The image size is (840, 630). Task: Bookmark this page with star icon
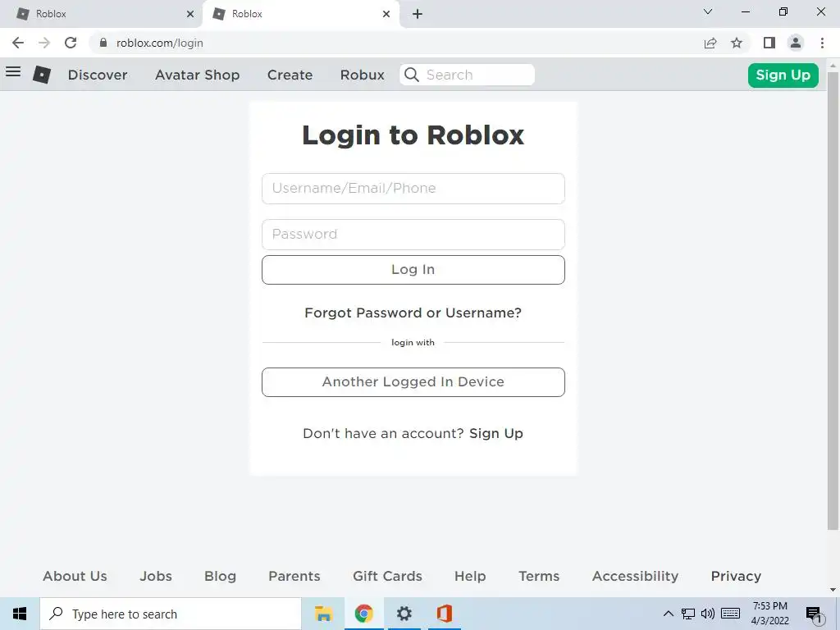[737, 43]
